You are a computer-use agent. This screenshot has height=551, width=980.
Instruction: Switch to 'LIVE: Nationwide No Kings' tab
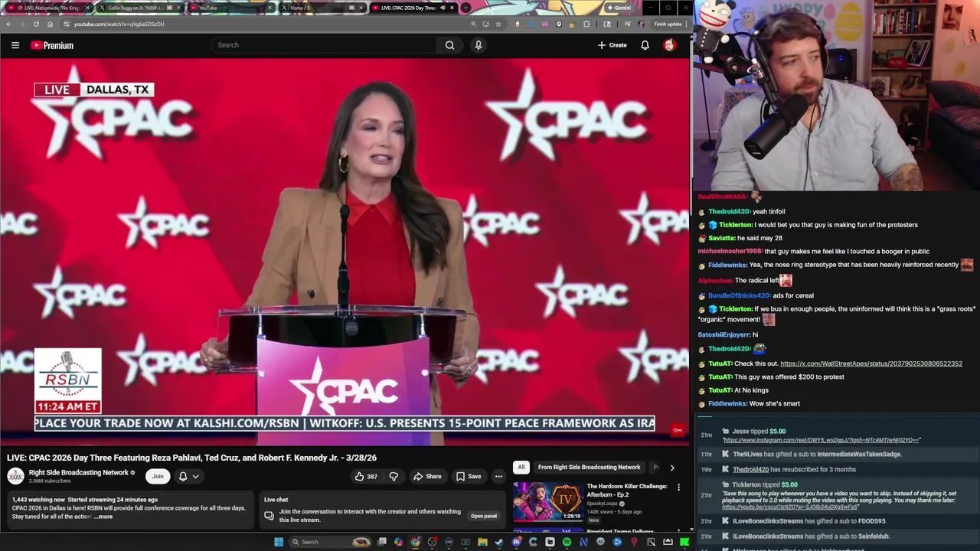[x=48, y=8]
